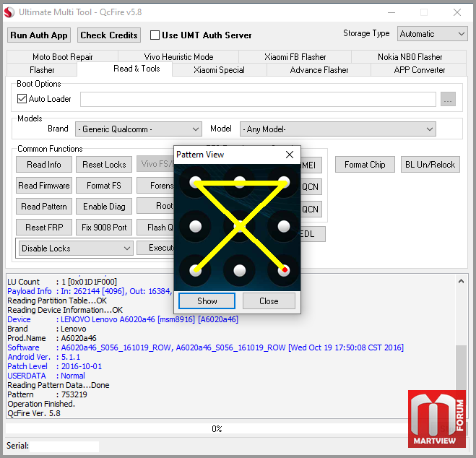Click the 'Patch Level : 2016-10-01' log line
476x458 pixels.
click(x=55, y=366)
